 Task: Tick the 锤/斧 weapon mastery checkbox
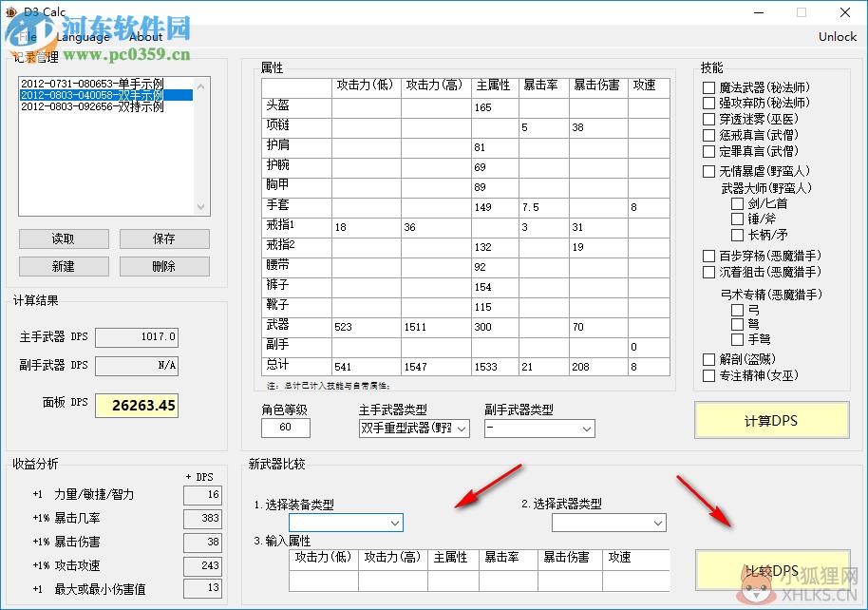point(737,219)
